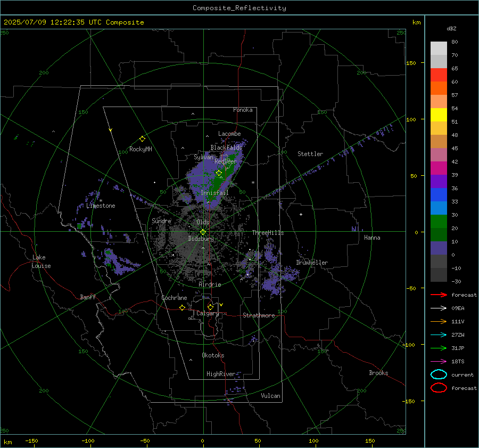Screen dimensions: 479x448
Task: Click the Ponoka city label
Action: (243, 110)
